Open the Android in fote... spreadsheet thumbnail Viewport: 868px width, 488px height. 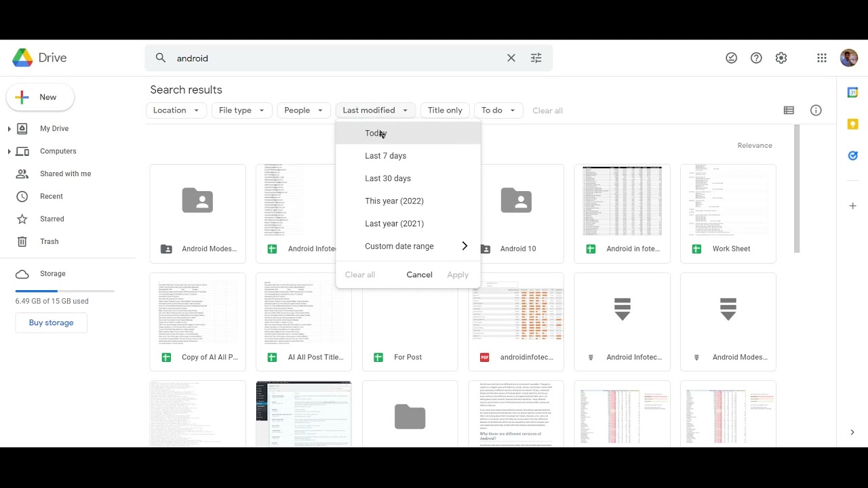click(x=623, y=201)
